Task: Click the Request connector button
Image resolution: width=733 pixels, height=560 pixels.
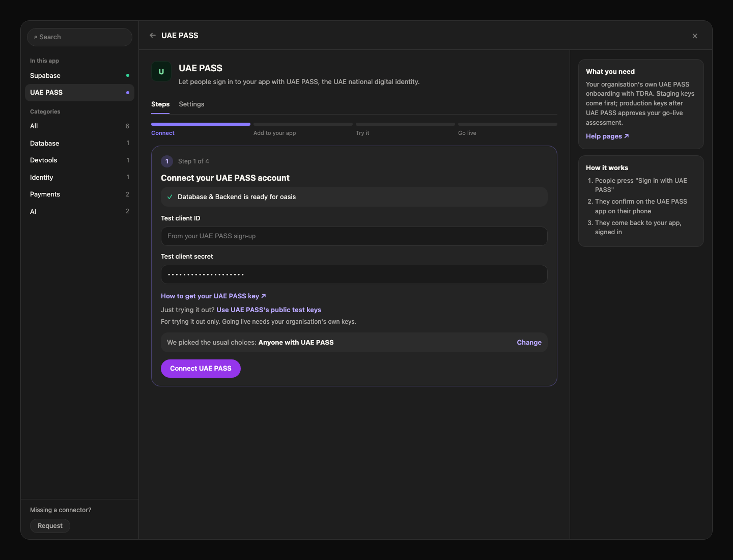Action: pyautogui.click(x=50, y=526)
